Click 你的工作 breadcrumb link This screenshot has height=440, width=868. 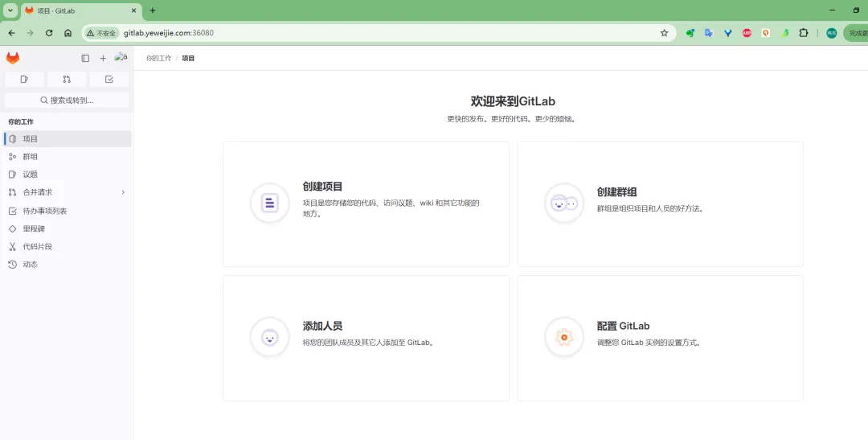coord(158,59)
